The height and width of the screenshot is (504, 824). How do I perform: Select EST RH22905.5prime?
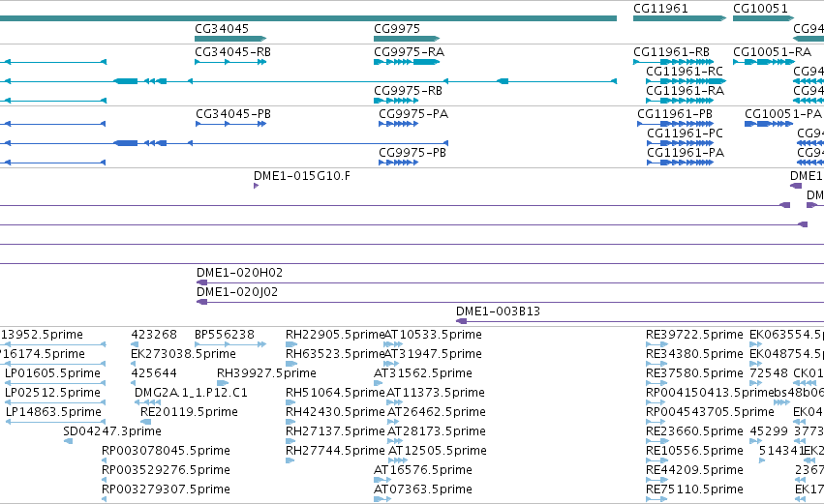tap(335, 335)
